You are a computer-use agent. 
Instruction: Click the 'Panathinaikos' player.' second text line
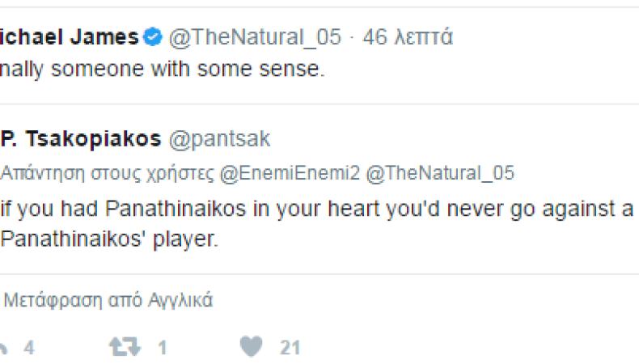109,239
